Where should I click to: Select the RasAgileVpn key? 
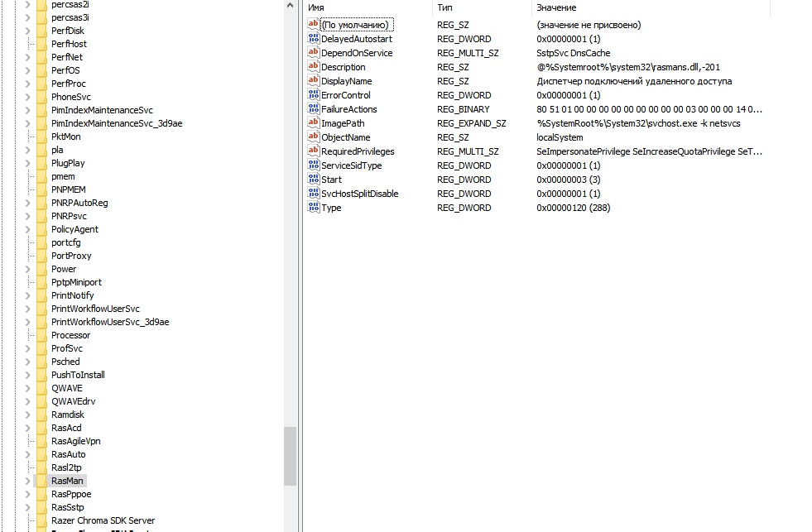click(75, 441)
